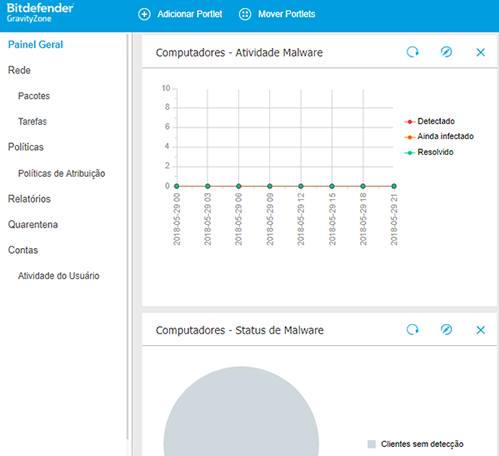Open the Rede menu item
499x456 pixels.
(x=19, y=70)
